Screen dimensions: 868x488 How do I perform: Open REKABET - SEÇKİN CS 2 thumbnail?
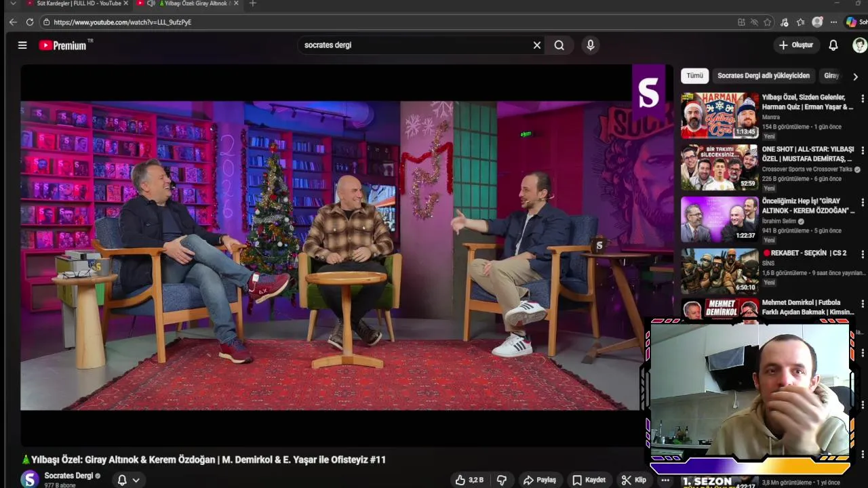point(719,271)
